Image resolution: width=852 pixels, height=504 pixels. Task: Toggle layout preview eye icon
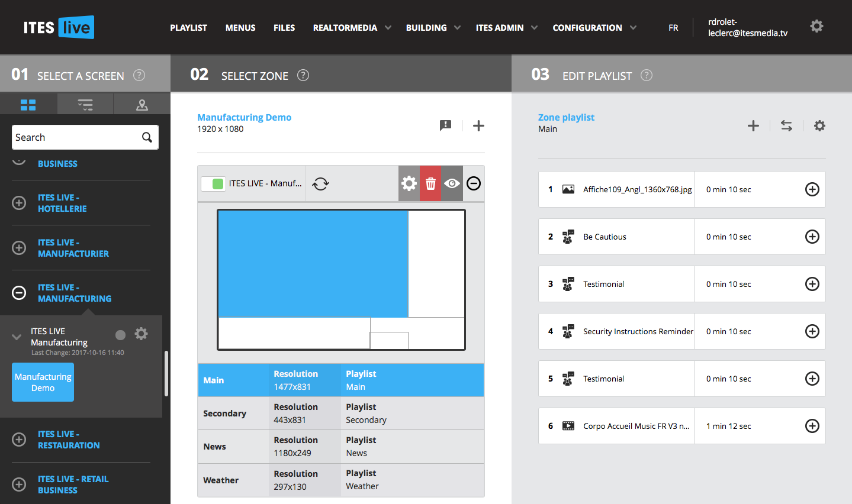tap(452, 183)
